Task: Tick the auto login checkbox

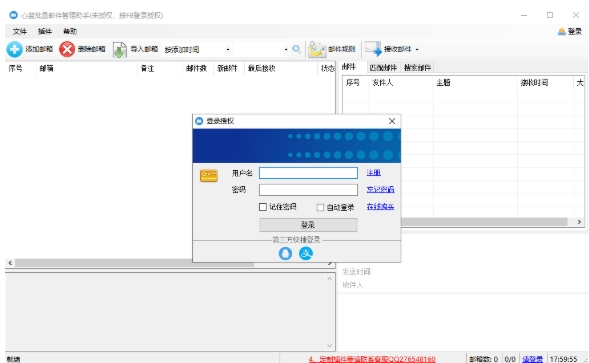Action: [320, 207]
